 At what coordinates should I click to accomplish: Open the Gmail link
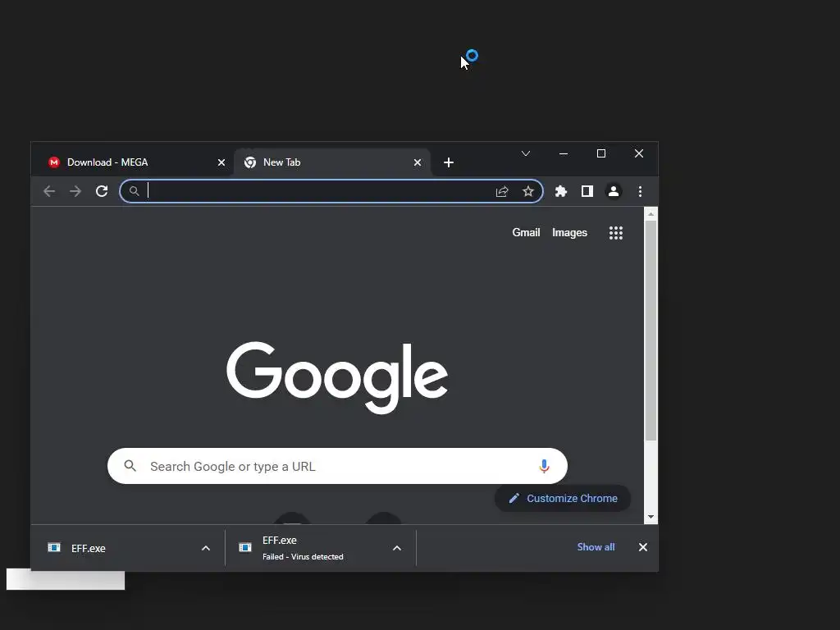tap(526, 232)
